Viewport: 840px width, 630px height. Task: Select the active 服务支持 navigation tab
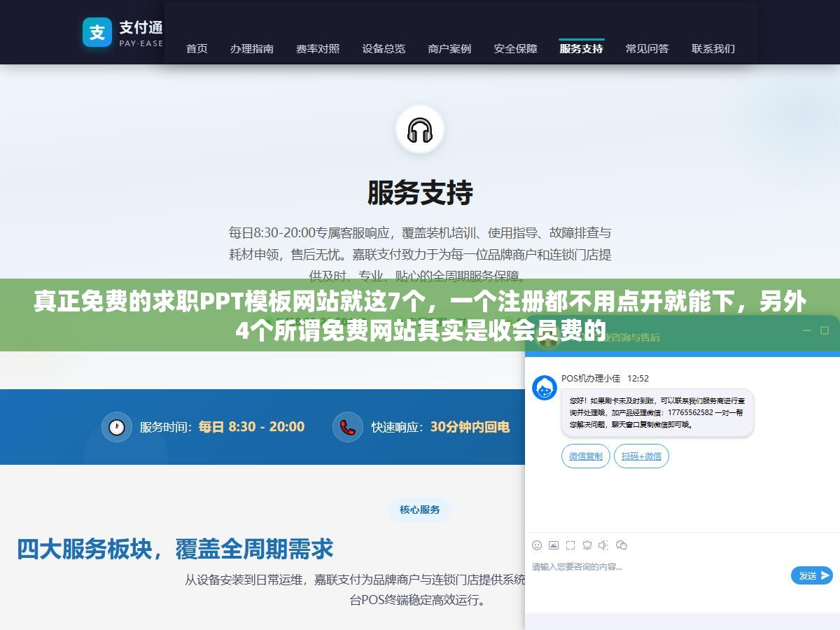click(582, 48)
